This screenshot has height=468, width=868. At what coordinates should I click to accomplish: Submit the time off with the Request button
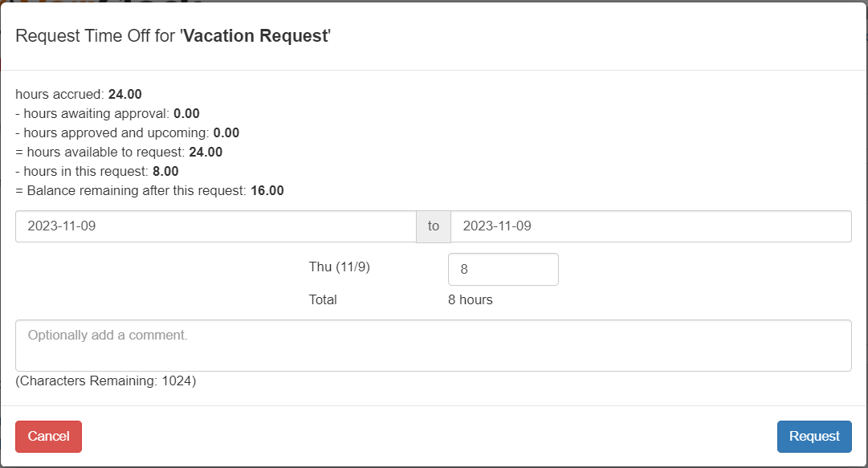(x=814, y=436)
